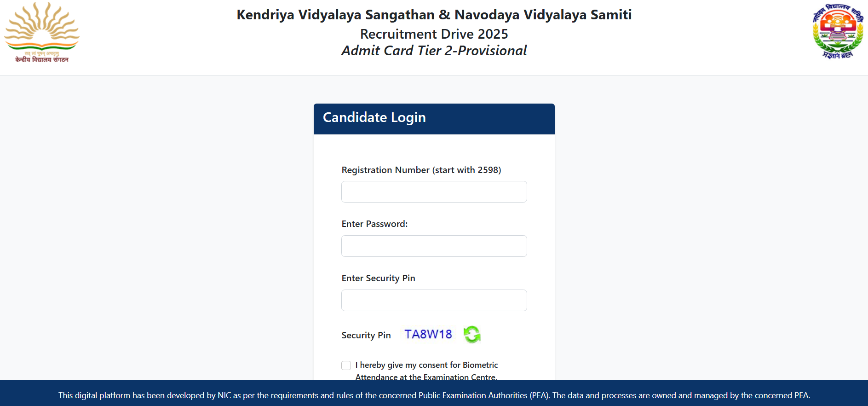Tick the Biometric Attendance consent checkbox
This screenshot has width=868, height=406.
346,365
